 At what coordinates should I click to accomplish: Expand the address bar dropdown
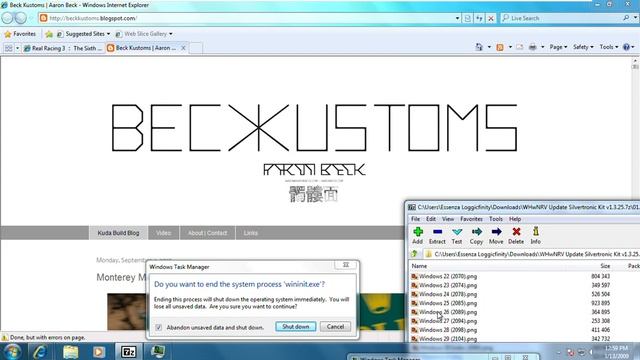click(457, 18)
